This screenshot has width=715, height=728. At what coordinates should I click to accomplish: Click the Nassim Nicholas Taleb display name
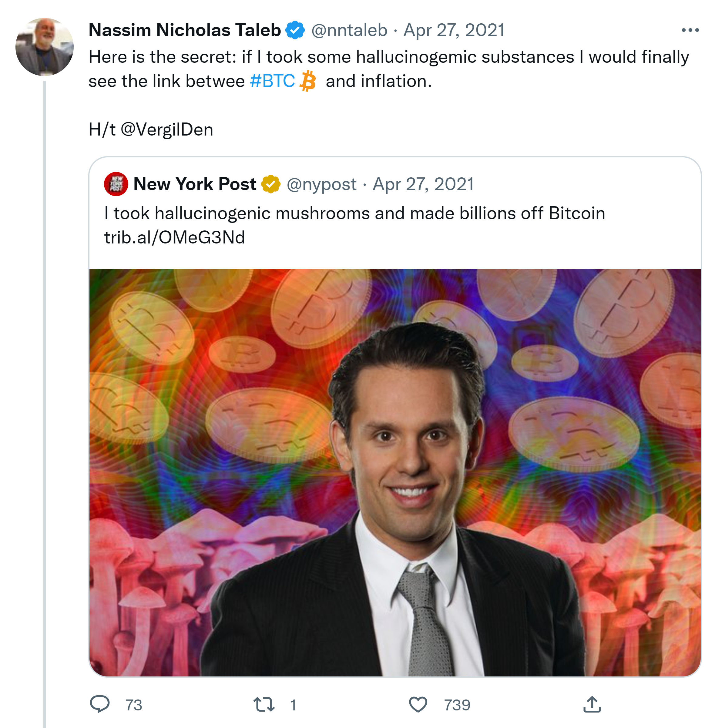[x=185, y=30]
